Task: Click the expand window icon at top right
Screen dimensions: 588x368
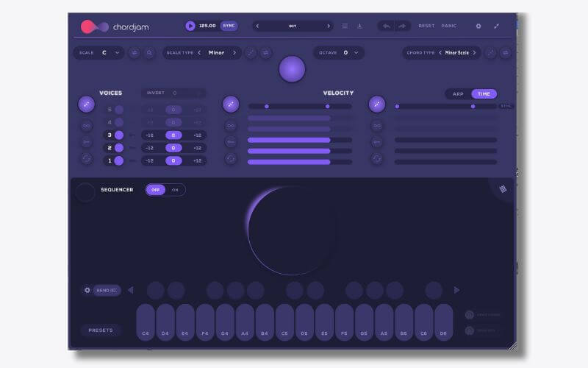Action: pos(497,26)
